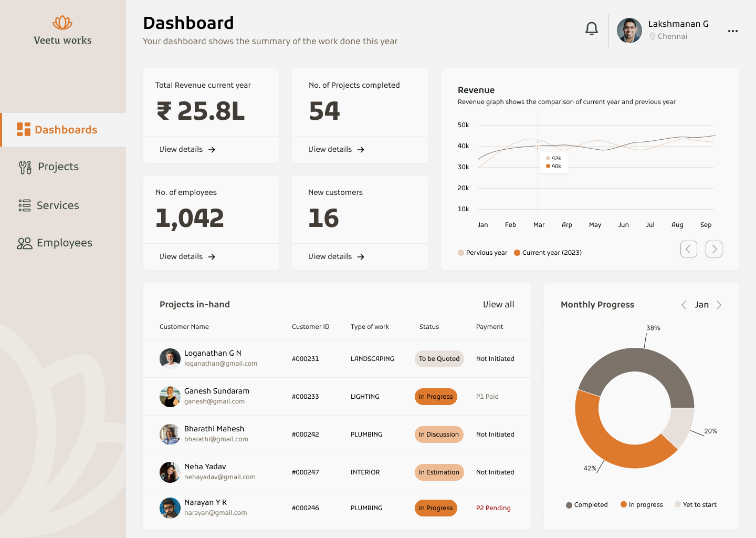
Task: Click View all projects in-hand
Action: pyautogui.click(x=498, y=304)
